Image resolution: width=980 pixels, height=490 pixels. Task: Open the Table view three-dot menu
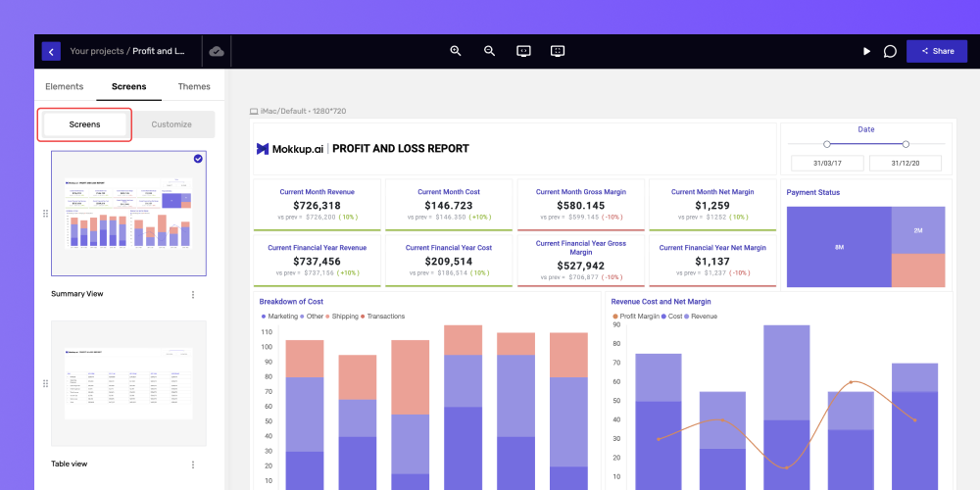193,465
